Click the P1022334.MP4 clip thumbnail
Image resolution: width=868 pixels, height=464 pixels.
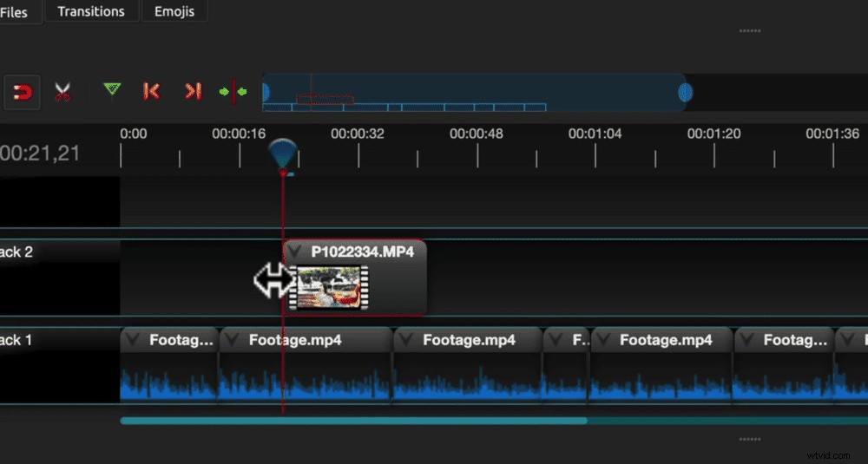click(x=329, y=286)
